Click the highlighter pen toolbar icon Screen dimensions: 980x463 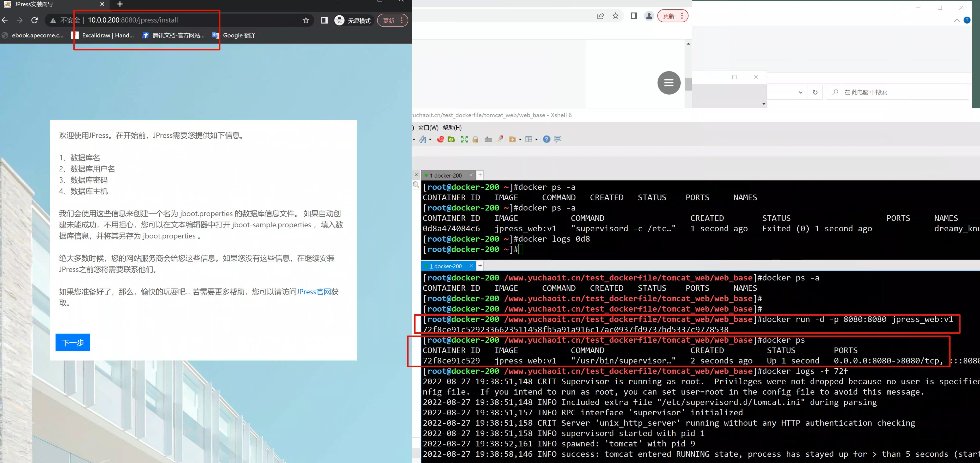[x=500, y=139]
